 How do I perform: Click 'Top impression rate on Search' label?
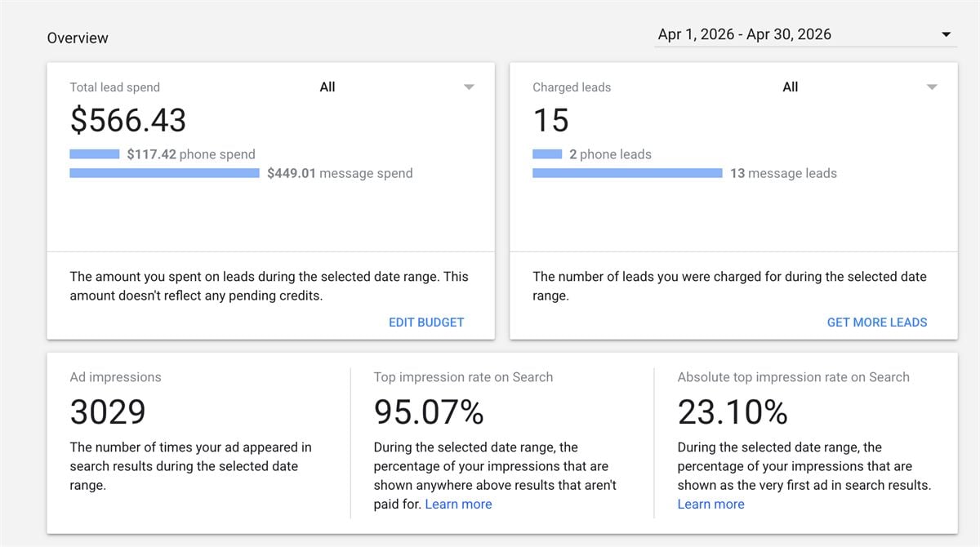pos(463,377)
